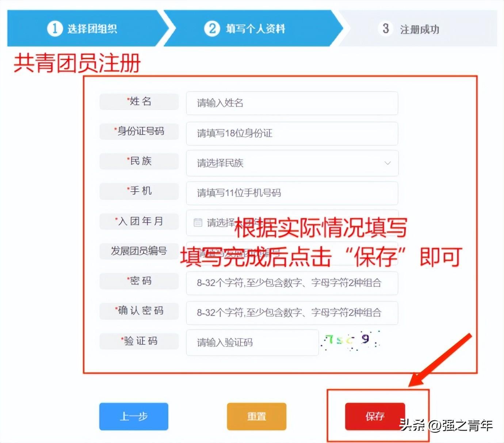This screenshot has width=504, height=443.
Task: Focus the 请填写18位身份证 input field
Action: [x=292, y=133]
